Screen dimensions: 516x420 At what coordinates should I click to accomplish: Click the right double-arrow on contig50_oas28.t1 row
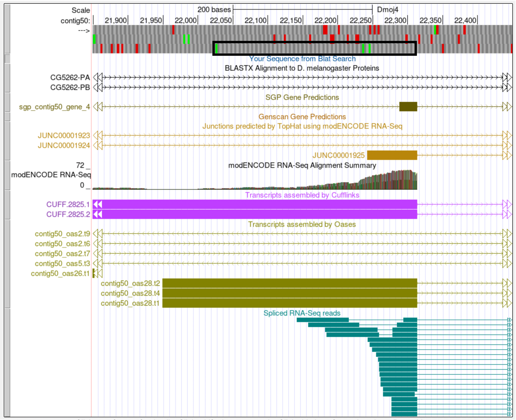[507, 303]
